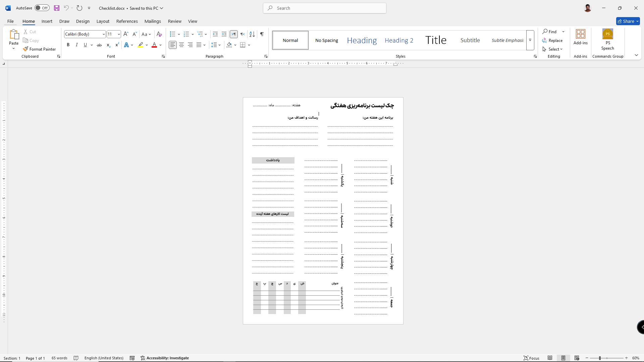Open the font name dropdown
The height and width of the screenshot is (362, 644).
[103, 34]
